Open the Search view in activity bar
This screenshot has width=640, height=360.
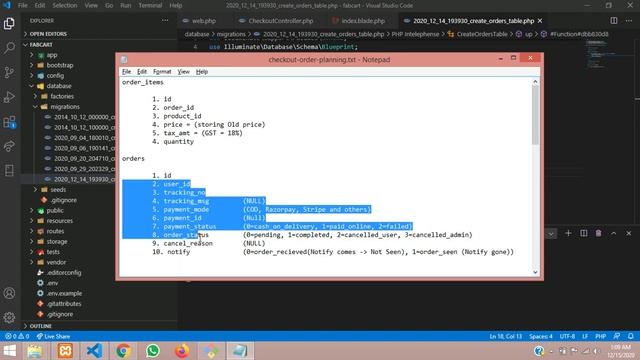[9, 48]
